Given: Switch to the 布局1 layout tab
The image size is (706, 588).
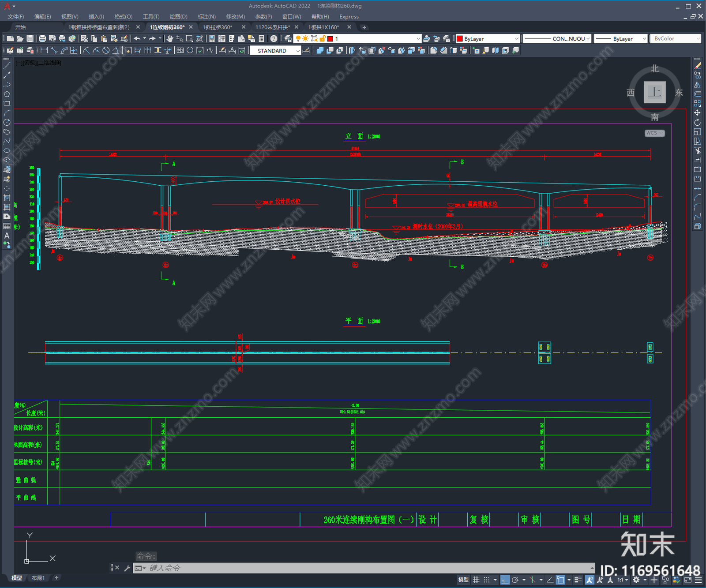Looking at the screenshot, I should tap(38, 578).
